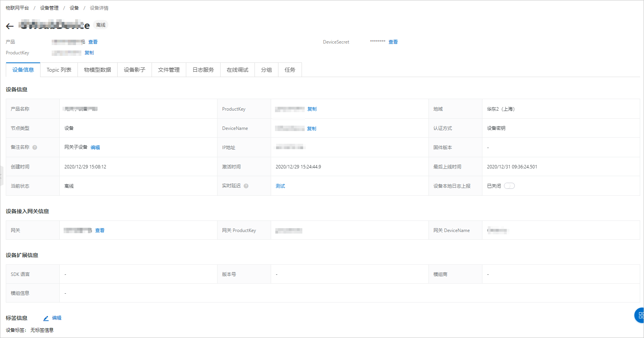
Task: Click help icon next to 实时延迟
Action: (246, 186)
